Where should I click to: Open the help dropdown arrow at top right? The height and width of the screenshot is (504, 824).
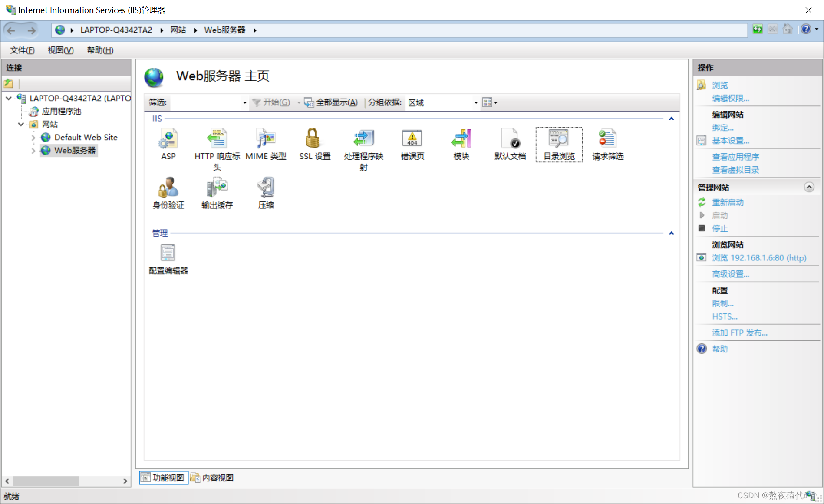pyautogui.click(x=817, y=30)
